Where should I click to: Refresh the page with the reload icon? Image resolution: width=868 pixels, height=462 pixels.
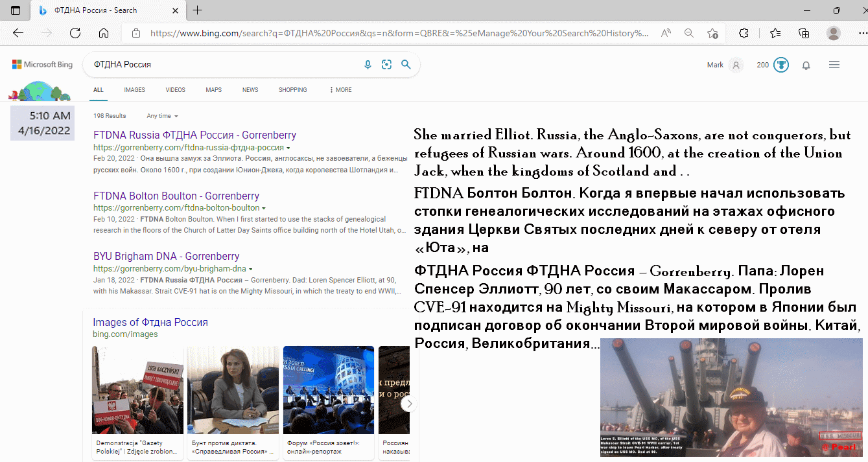75,33
